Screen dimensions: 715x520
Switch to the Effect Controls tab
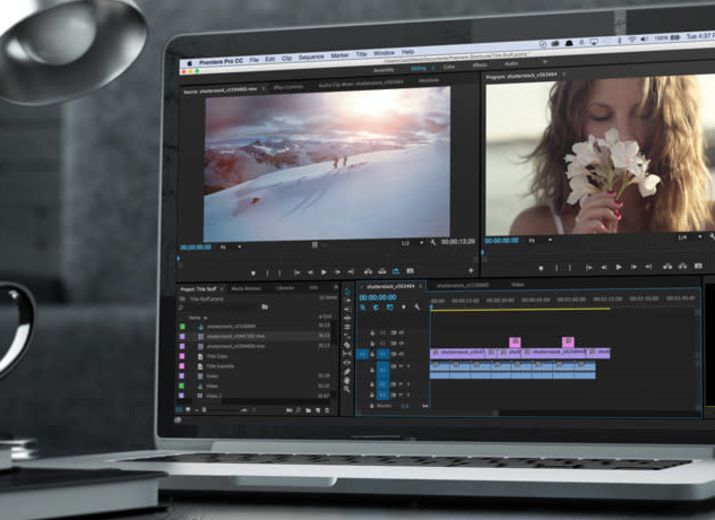pyautogui.click(x=288, y=86)
